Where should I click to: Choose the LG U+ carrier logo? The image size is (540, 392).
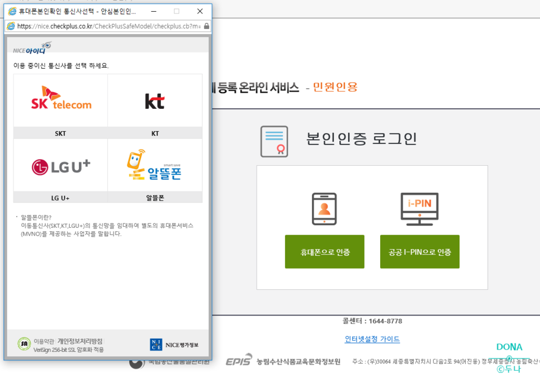[61, 167]
